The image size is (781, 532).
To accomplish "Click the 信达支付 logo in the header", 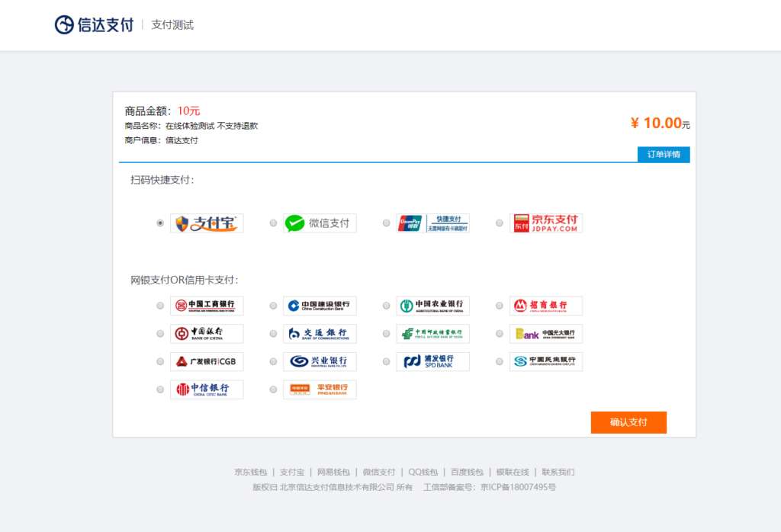I will pos(94,24).
